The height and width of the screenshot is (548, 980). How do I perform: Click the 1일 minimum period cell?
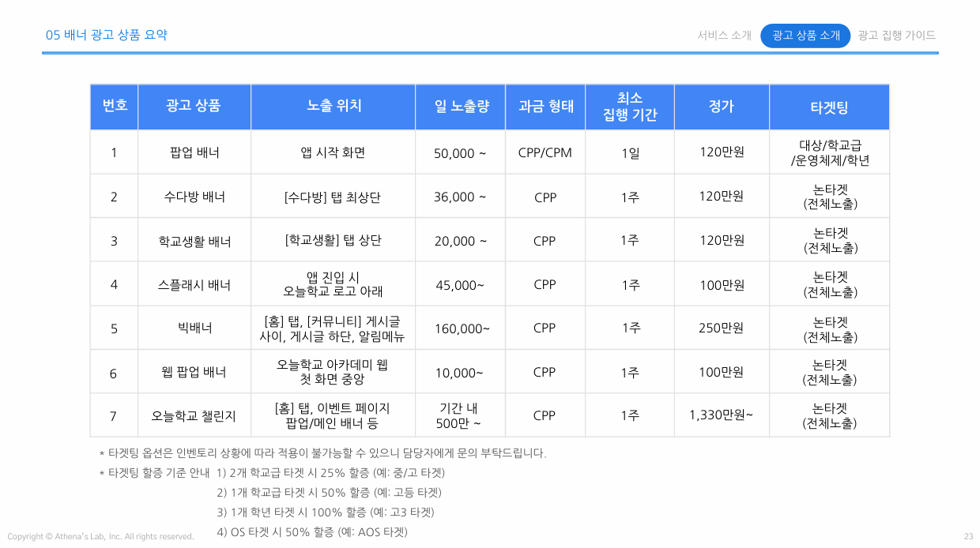630,152
